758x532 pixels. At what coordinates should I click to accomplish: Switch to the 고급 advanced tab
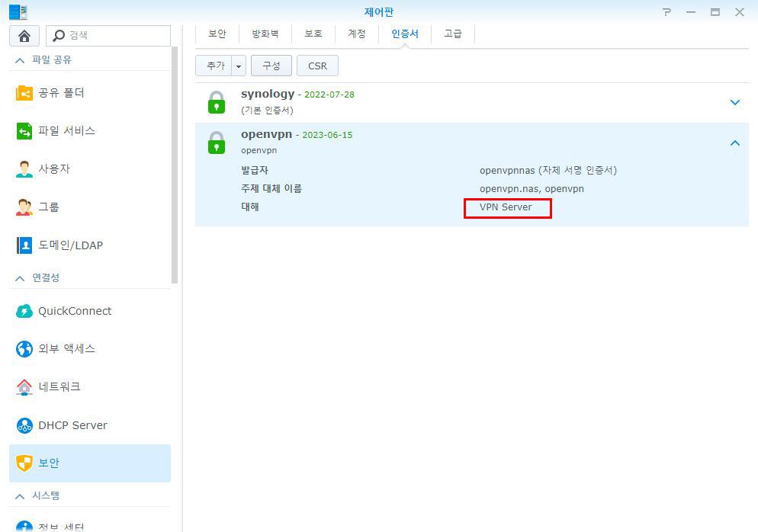(453, 34)
